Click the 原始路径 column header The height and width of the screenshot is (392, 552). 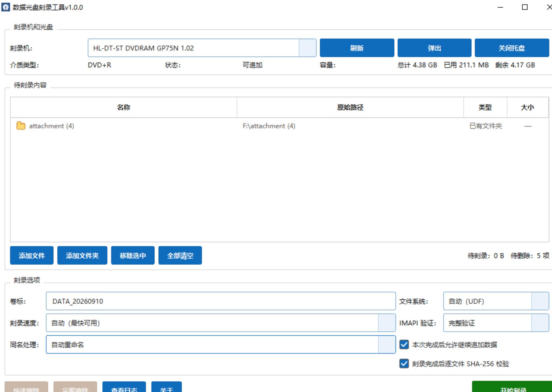point(350,107)
